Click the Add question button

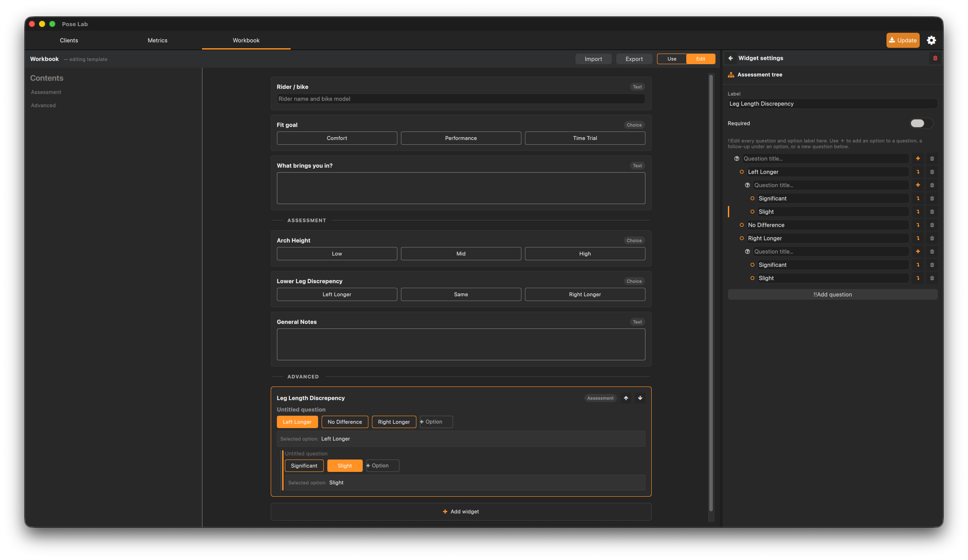pyautogui.click(x=832, y=294)
